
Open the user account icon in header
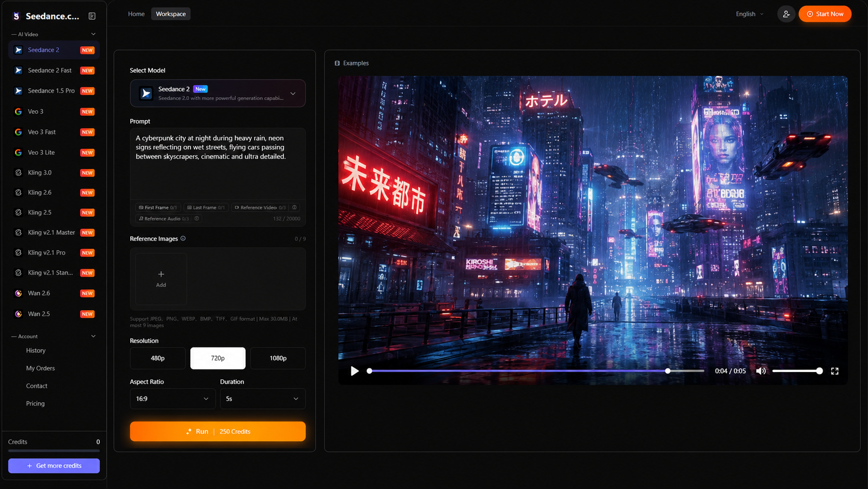pos(786,14)
